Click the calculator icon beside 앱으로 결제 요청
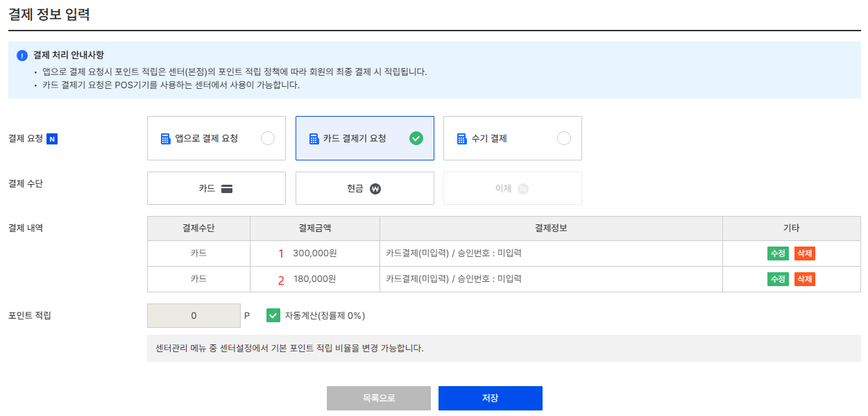 pyautogui.click(x=165, y=139)
